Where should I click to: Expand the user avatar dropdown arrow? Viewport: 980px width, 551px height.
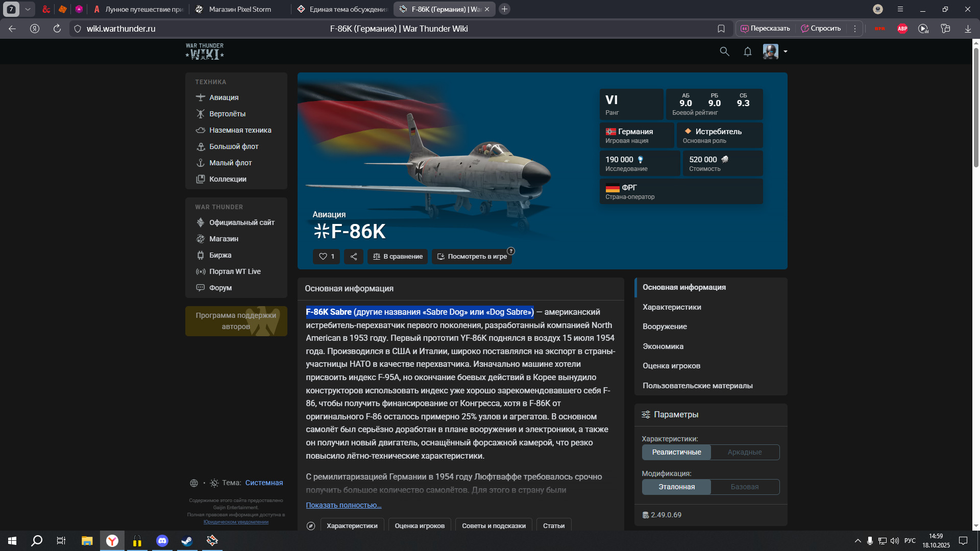pyautogui.click(x=786, y=52)
